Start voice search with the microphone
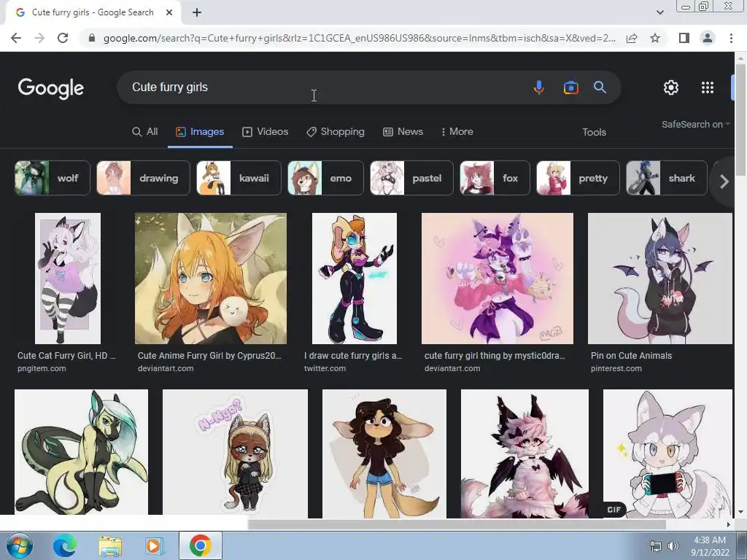This screenshot has height=560, width=747. (x=539, y=87)
